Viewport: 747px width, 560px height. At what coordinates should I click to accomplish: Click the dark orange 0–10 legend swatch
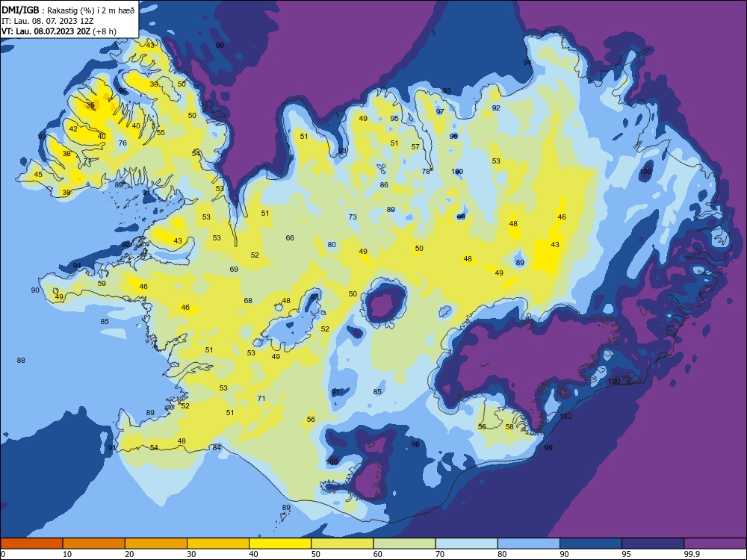(31, 544)
